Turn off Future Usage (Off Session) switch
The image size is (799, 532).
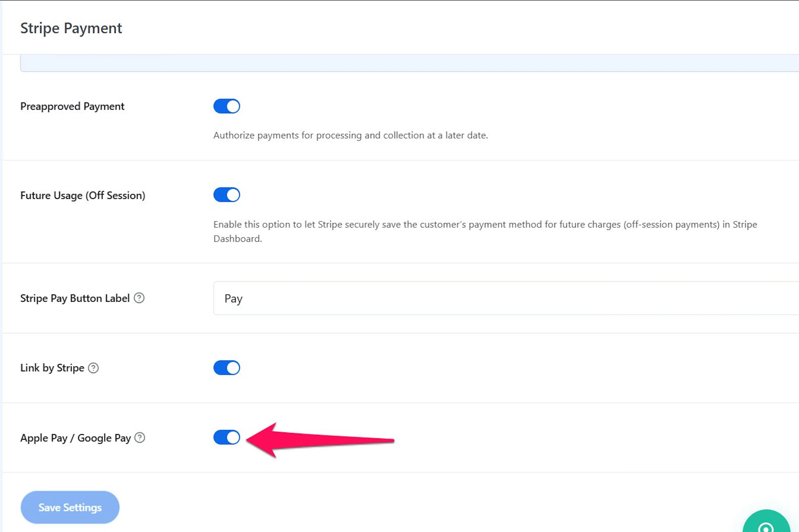227,195
